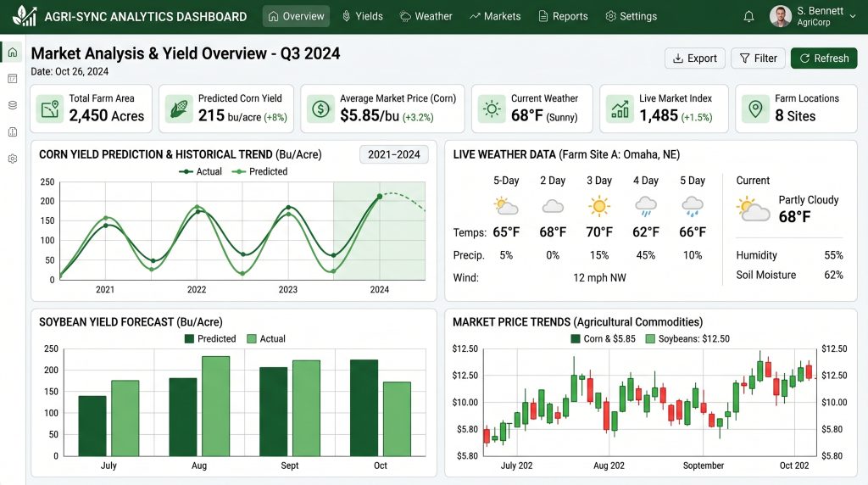This screenshot has height=485, width=868.
Task: Open the sidebar report document icon
Action: click(x=13, y=131)
